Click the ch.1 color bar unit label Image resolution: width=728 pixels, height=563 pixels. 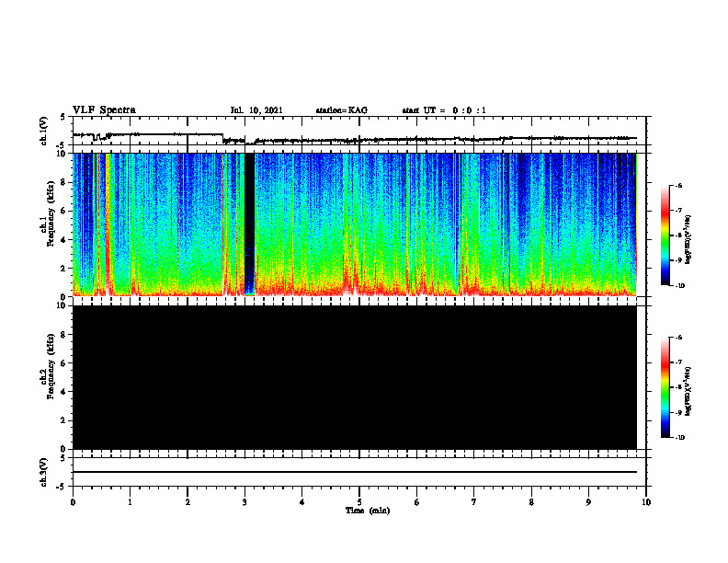(688, 239)
